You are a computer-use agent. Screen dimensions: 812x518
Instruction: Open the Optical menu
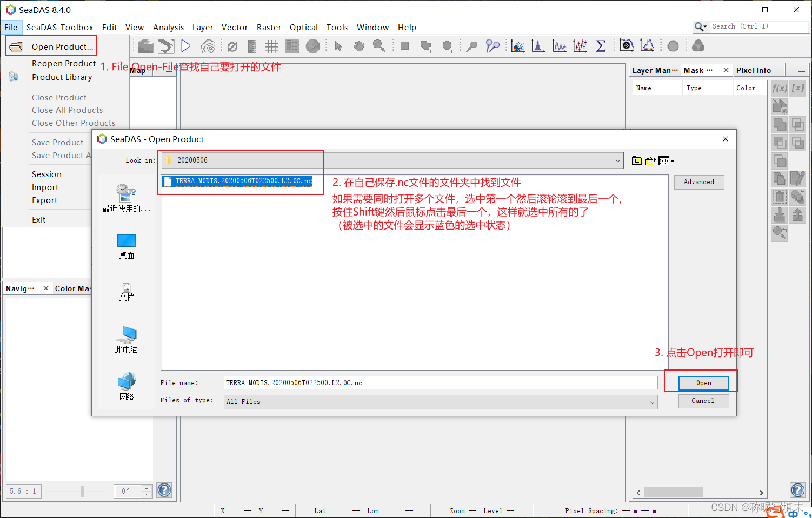coord(303,27)
